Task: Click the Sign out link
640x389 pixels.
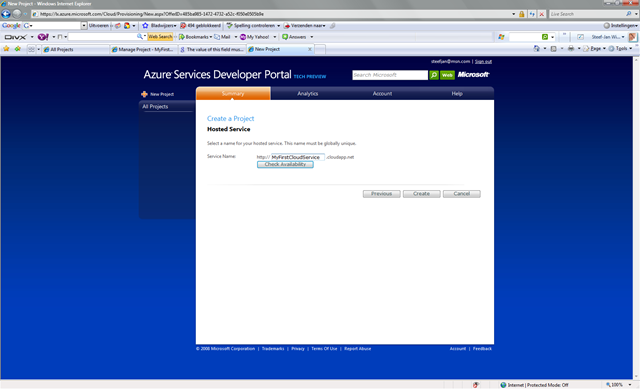Action: point(483,62)
